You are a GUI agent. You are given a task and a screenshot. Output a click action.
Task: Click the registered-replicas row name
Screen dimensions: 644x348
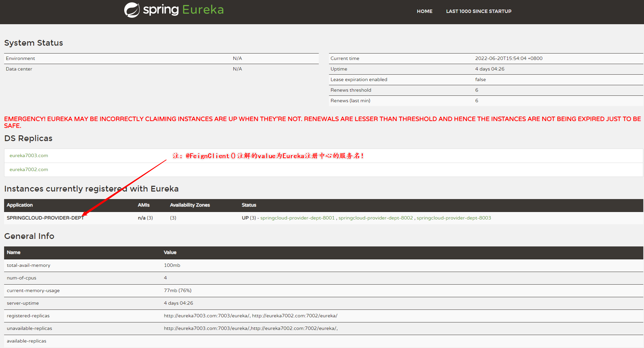[28, 316]
